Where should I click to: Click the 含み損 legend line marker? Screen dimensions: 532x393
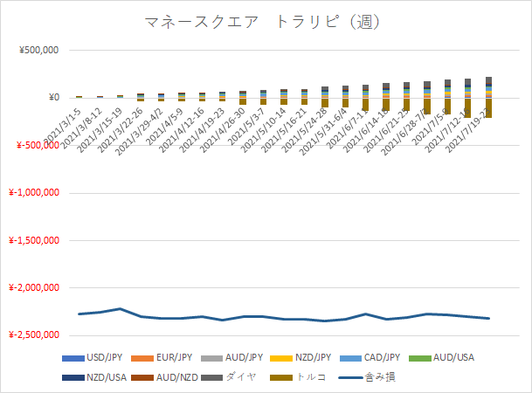click(350, 378)
